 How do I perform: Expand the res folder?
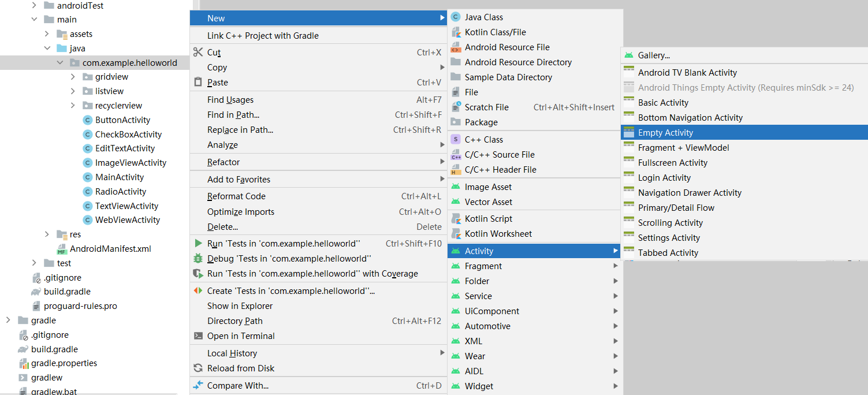coord(47,234)
